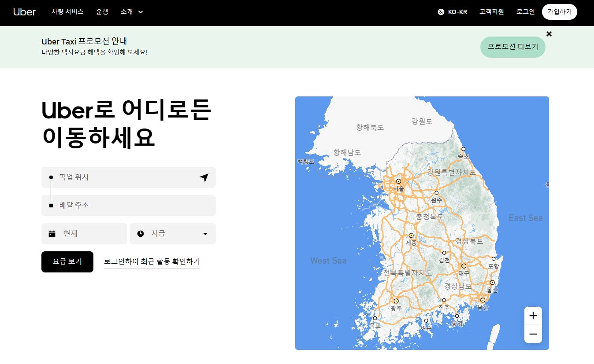The height and width of the screenshot is (364, 594).
Task: Open 로그인하여 최근 활동 확인하기 link
Action: click(x=152, y=262)
